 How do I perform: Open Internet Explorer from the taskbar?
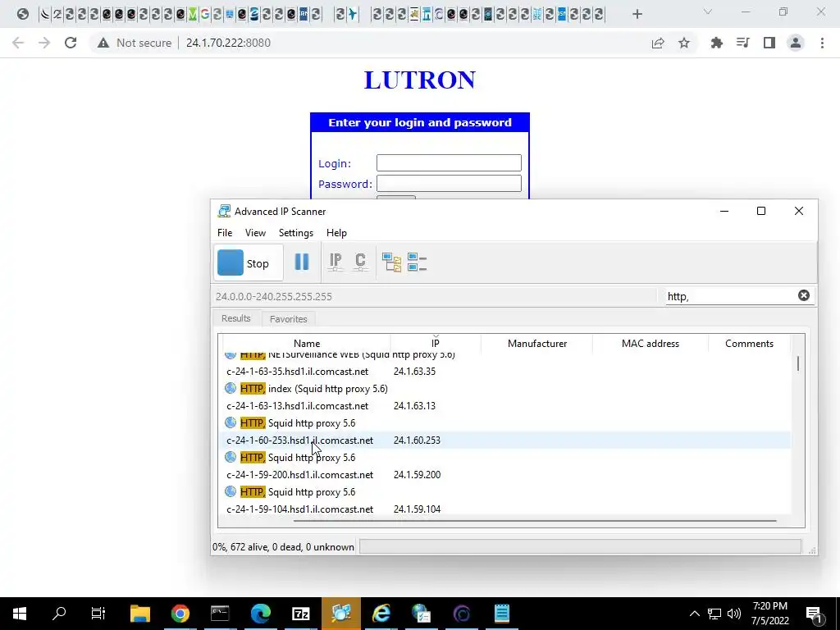pyautogui.click(x=381, y=614)
